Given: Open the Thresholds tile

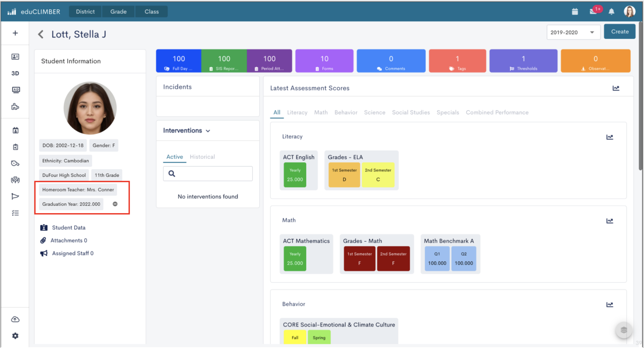Looking at the screenshot, I should click(x=523, y=61).
